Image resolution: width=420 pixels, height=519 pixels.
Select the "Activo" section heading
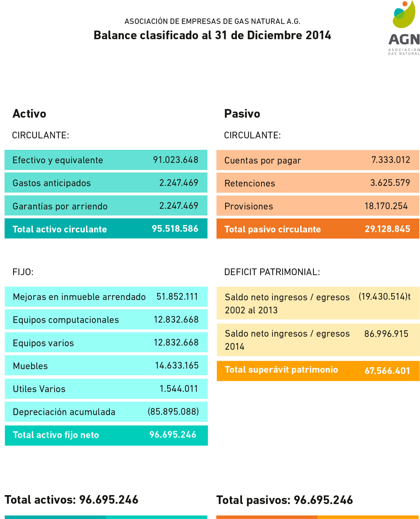29,114
